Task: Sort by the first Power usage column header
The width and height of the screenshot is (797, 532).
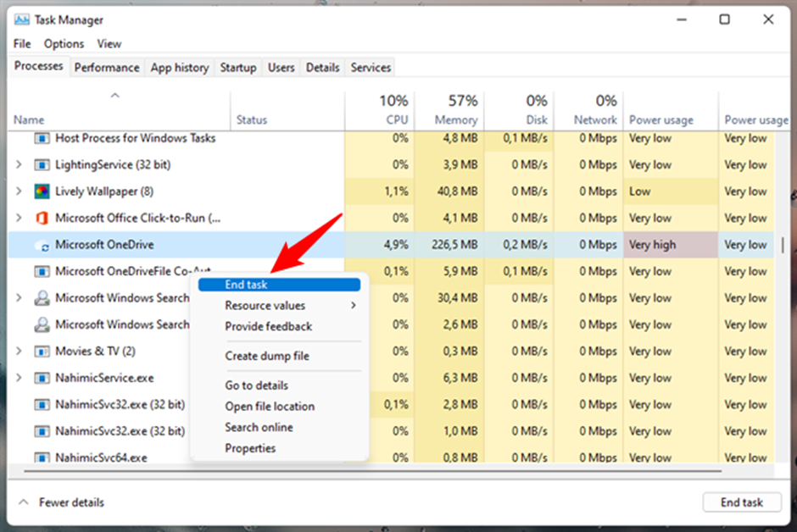Action: click(x=671, y=111)
